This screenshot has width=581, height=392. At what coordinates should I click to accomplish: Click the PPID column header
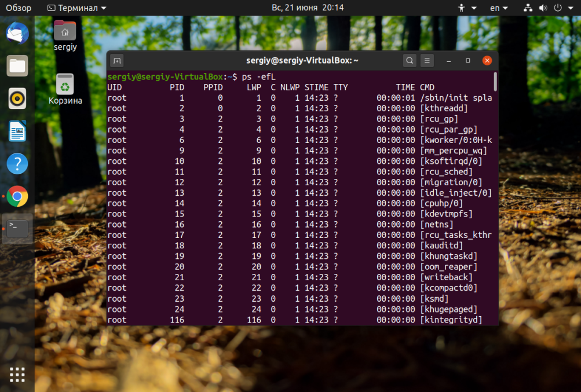(213, 87)
